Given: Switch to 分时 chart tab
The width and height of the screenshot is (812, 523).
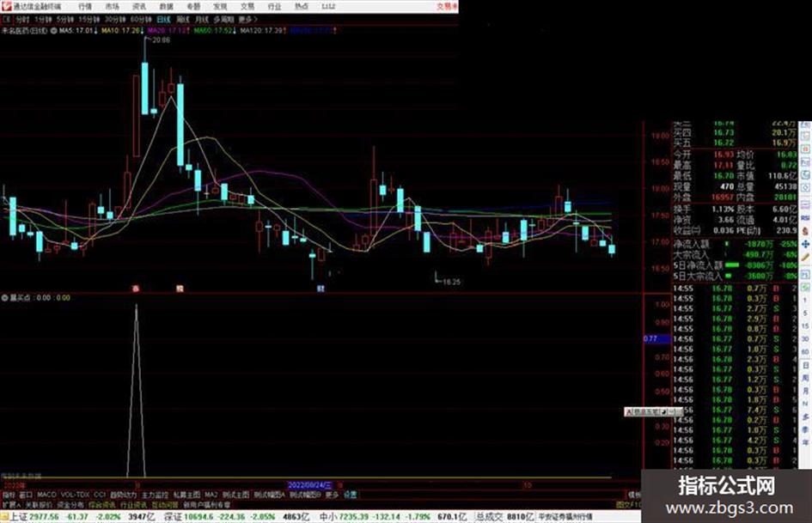Looking at the screenshot, I should [x=22, y=20].
